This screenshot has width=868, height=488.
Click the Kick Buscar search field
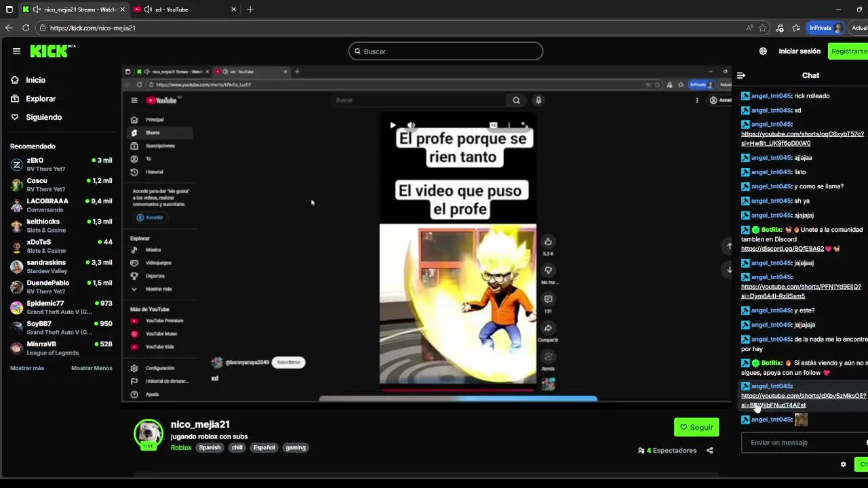click(x=446, y=52)
